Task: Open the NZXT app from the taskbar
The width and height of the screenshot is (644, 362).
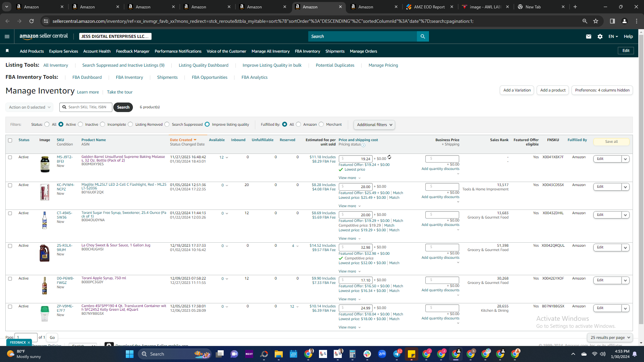Action: (x=249, y=354)
